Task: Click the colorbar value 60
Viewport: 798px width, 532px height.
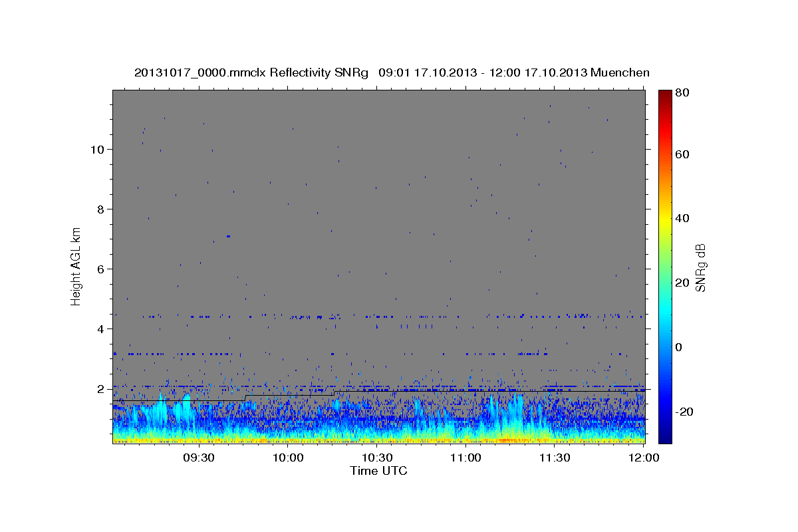Action: pyautogui.click(x=682, y=154)
